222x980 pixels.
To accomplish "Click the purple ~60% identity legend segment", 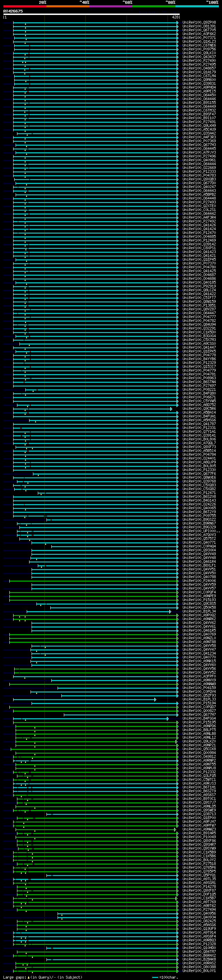I will pyautogui.click(x=111, y=6).
